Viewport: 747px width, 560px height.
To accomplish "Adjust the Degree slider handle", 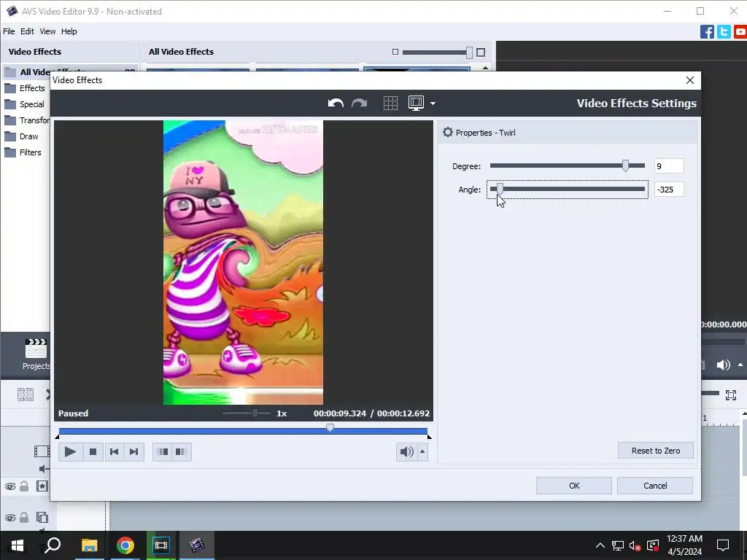I will coord(625,166).
